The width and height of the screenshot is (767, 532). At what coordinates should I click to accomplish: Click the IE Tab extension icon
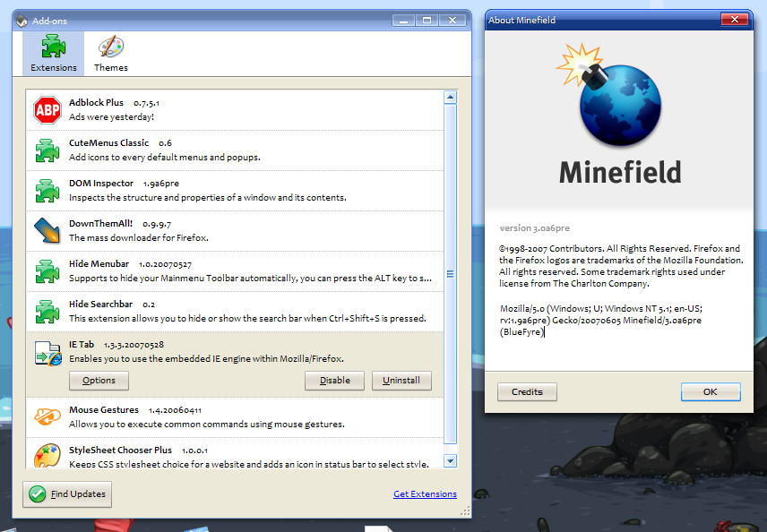point(48,353)
